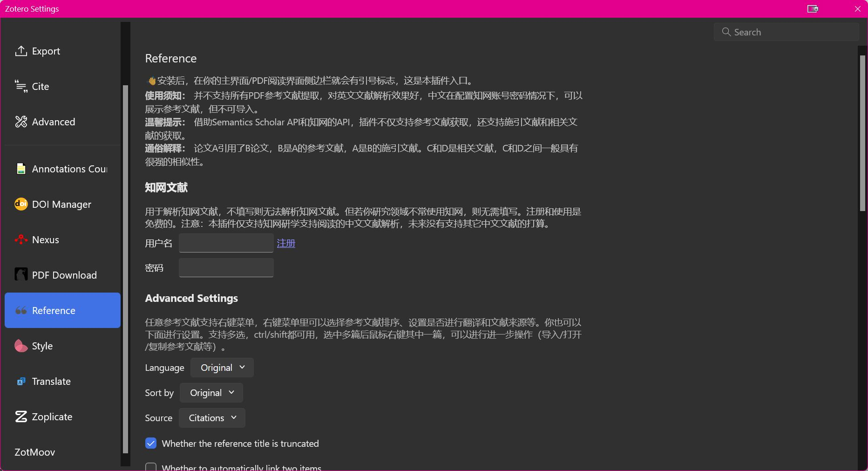The width and height of the screenshot is (868, 471).
Task: Open the Source Citations dropdown
Action: click(212, 418)
